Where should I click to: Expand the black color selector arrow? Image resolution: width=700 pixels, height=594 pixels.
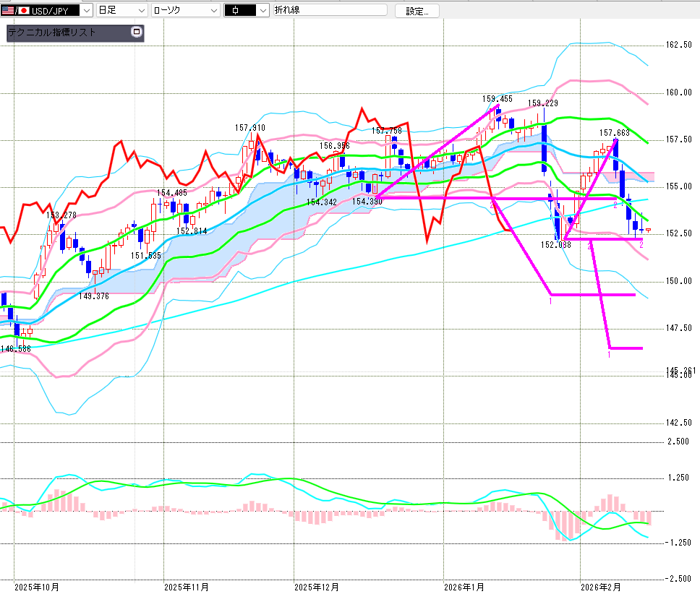(262, 11)
